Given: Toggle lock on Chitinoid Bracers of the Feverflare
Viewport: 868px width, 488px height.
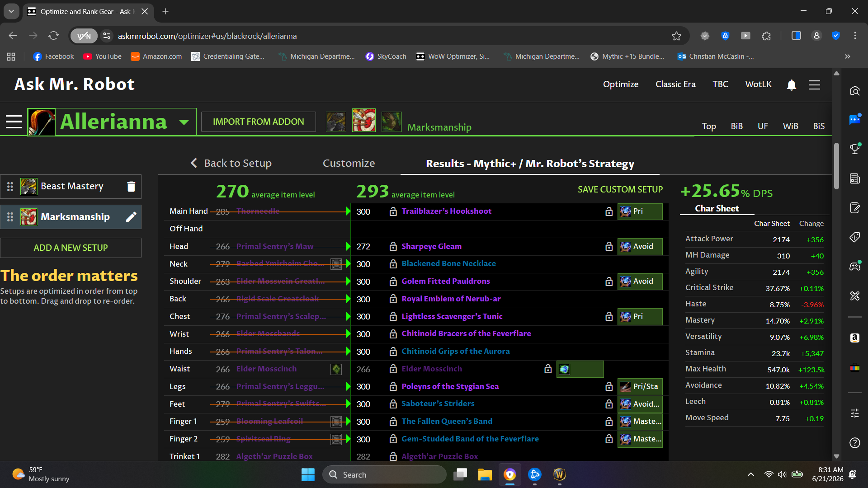Looking at the screenshot, I should [393, 334].
